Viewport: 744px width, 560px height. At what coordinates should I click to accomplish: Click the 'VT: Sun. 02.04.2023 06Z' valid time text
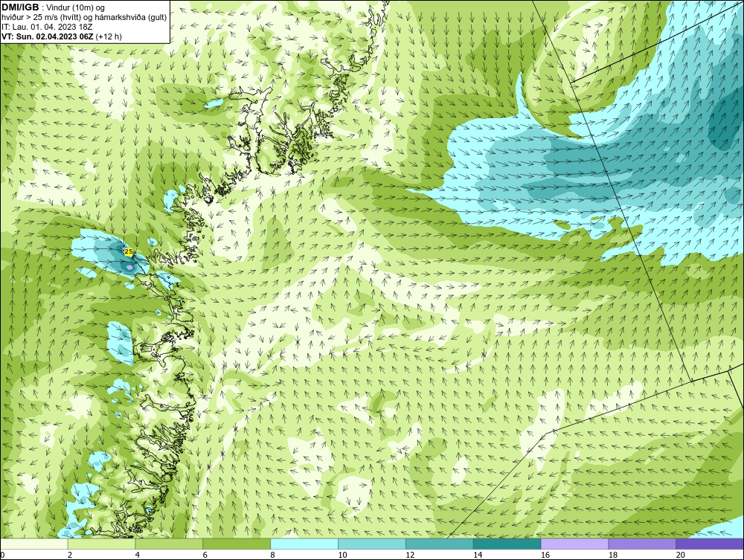pos(48,36)
